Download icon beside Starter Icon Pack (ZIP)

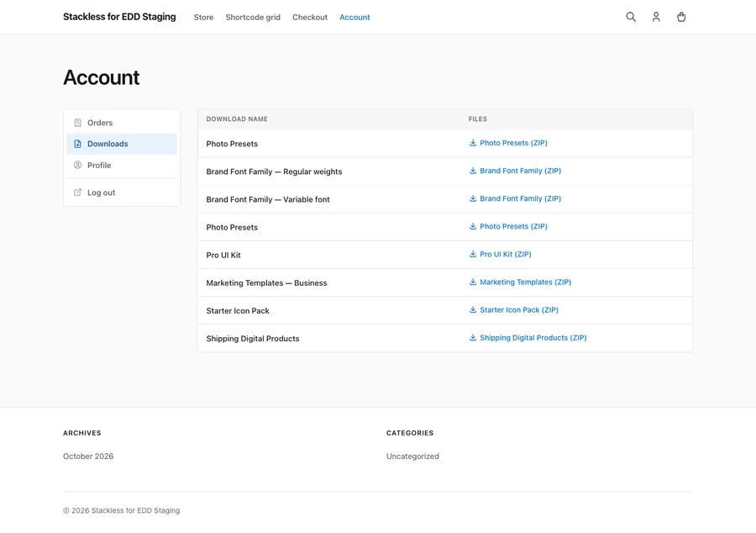click(x=473, y=309)
